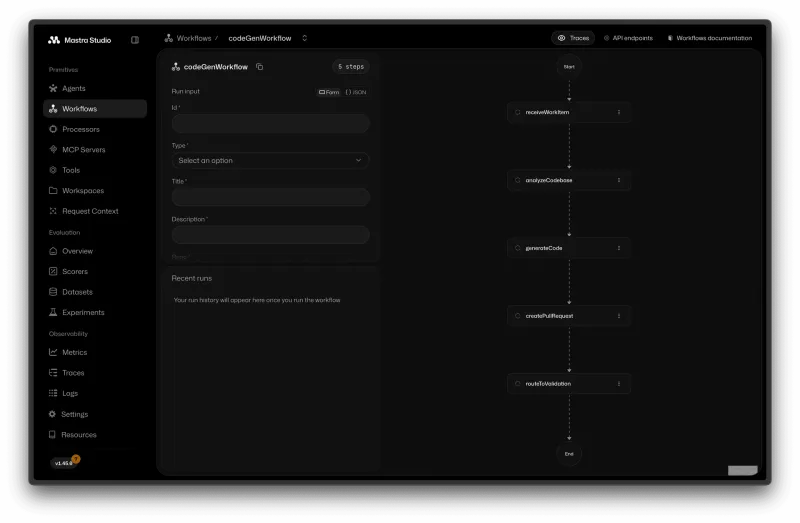
Task: Open analyzeCodebase step menu
Action: [x=619, y=180]
